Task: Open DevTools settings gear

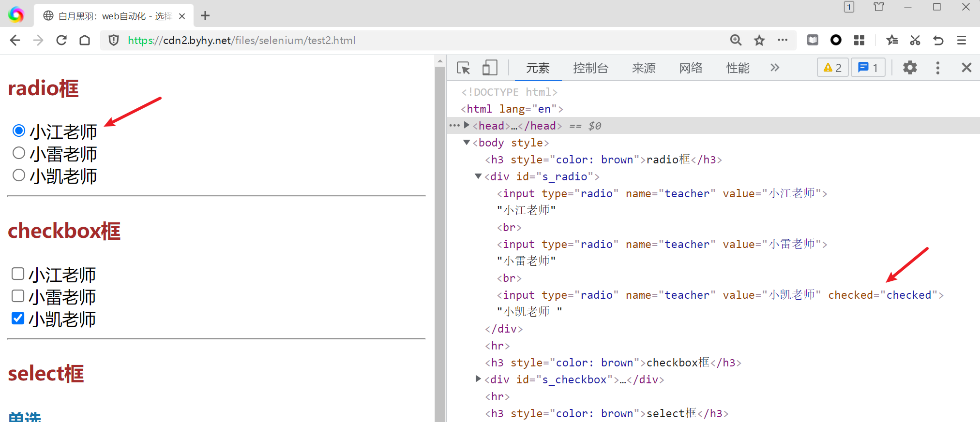Action: pos(910,68)
